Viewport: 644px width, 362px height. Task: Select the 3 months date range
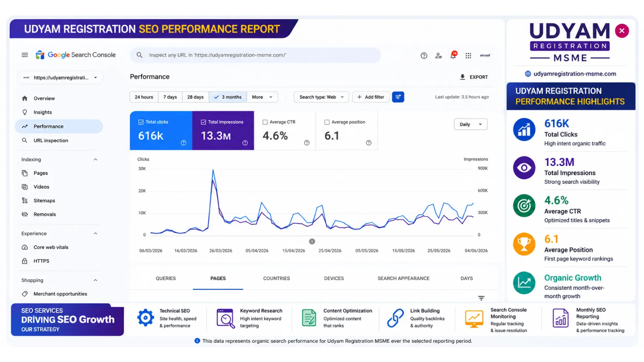click(x=228, y=97)
